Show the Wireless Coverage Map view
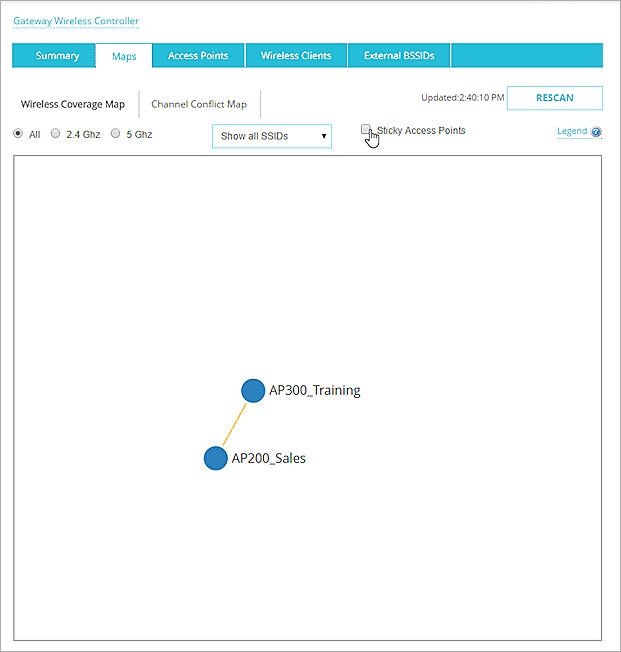Viewport: 621px width, 652px height. (x=73, y=104)
